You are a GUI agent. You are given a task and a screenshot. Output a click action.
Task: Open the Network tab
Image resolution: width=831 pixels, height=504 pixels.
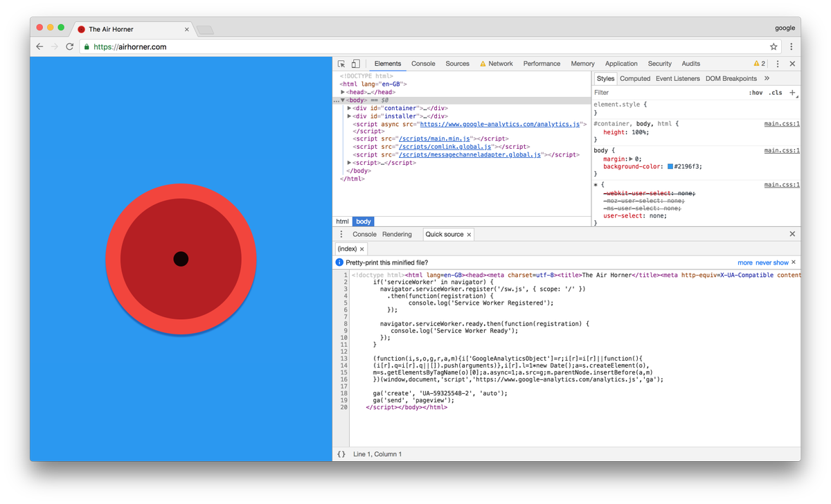click(497, 64)
